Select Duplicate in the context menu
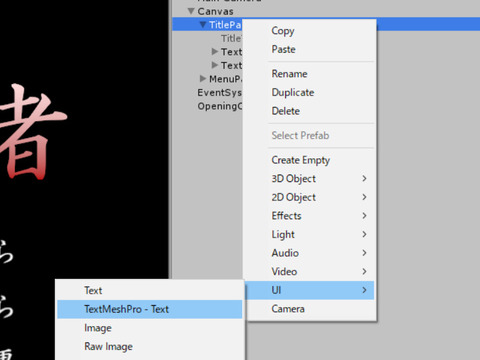 [x=310, y=92]
